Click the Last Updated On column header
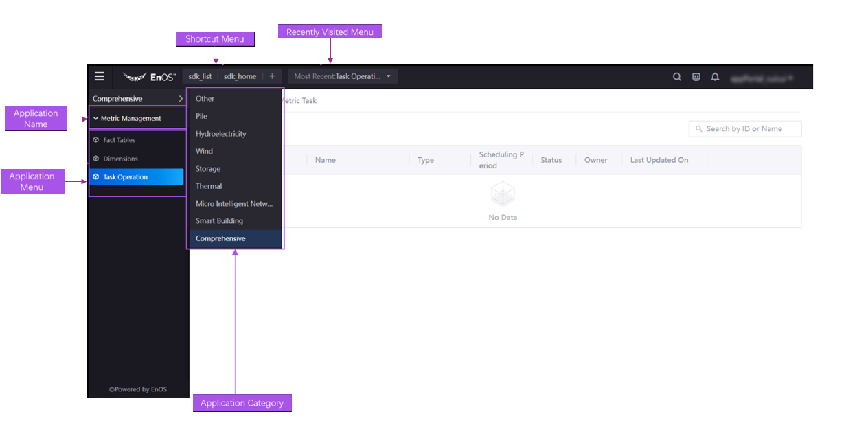The height and width of the screenshot is (425, 868). (x=659, y=160)
